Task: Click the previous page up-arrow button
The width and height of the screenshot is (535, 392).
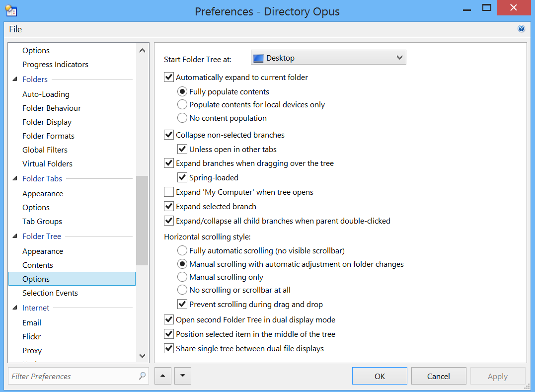Action: (x=163, y=376)
